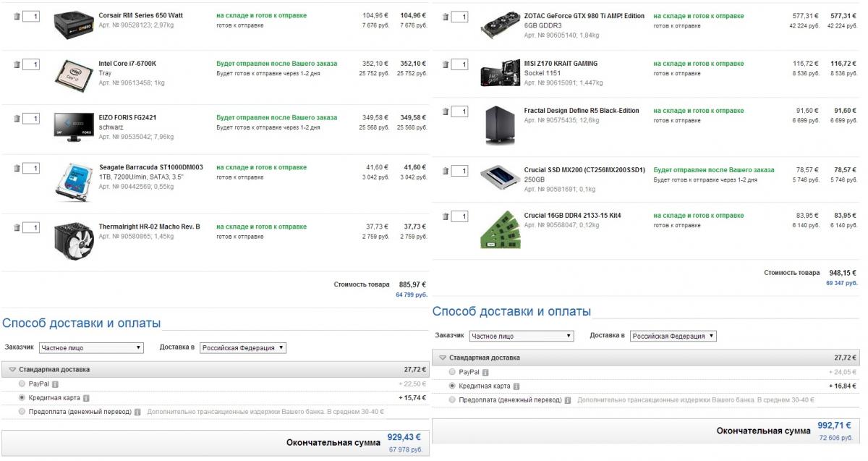Click the quantity field for Thermalright HR-02 Macho
Image resolution: width=868 pixels, height=461 pixels.
[x=31, y=228]
